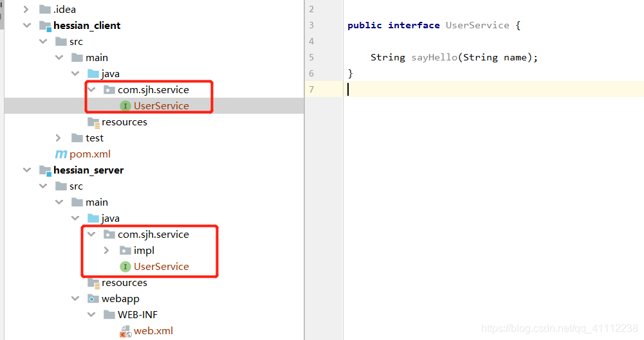The image size is (644, 340).
Task: Click the java source folder icon in hessian_server
Action: point(93,218)
